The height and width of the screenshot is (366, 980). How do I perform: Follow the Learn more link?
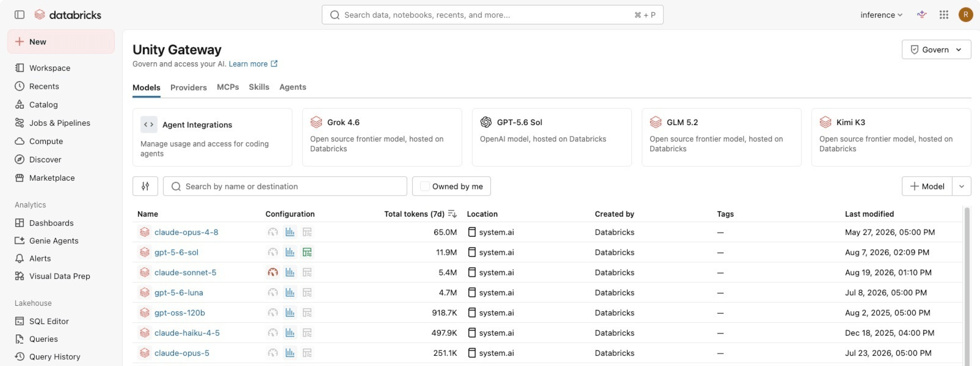pyautogui.click(x=253, y=64)
